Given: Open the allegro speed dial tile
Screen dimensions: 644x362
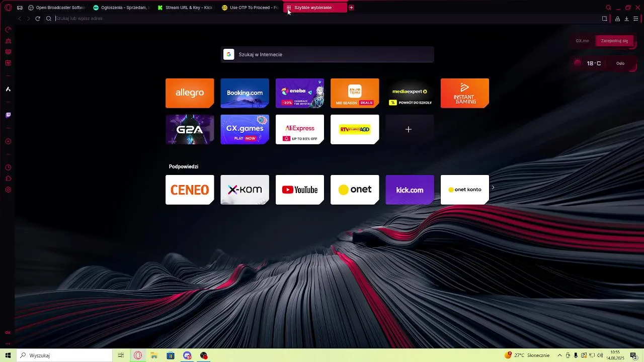Looking at the screenshot, I should (190, 93).
